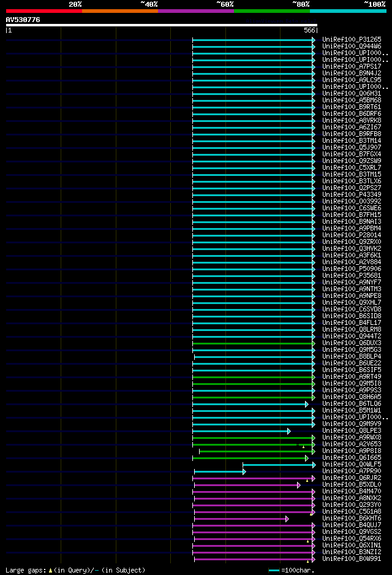Select the UniRef100_Q9XHL7 label

[352, 303]
